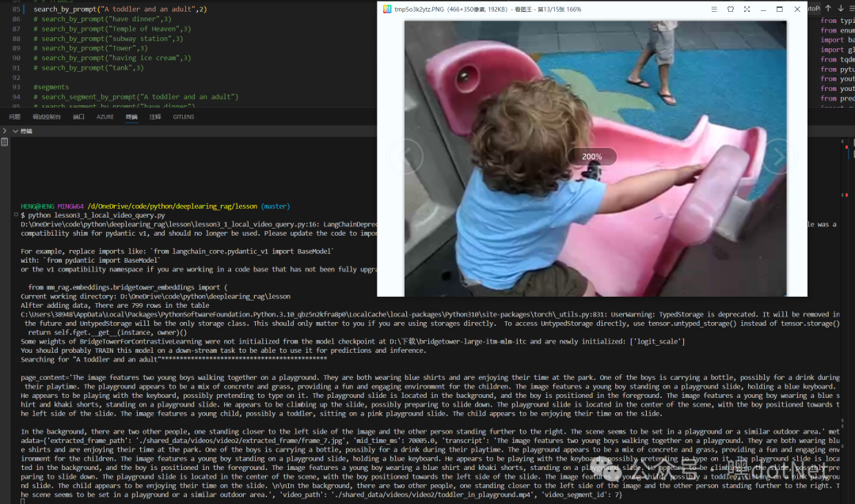Show next image with right arrow

point(779,157)
